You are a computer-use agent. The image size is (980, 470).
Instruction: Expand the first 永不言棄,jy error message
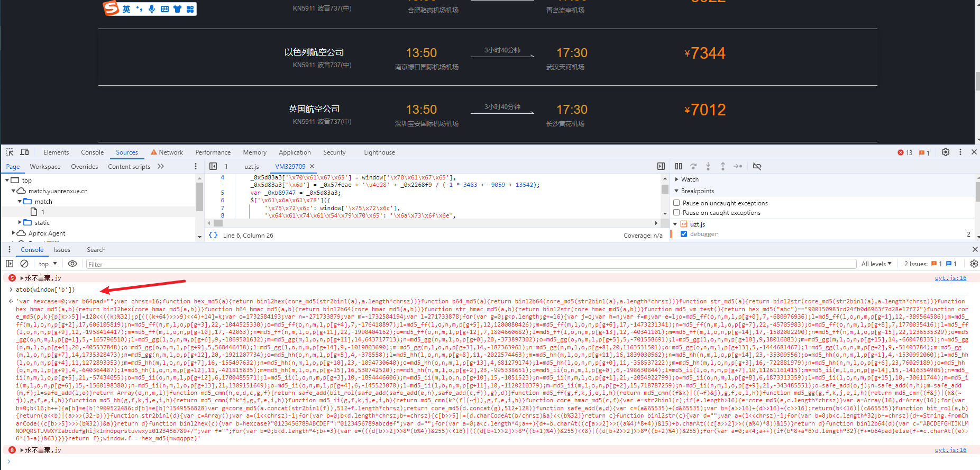[x=22, y=278]
